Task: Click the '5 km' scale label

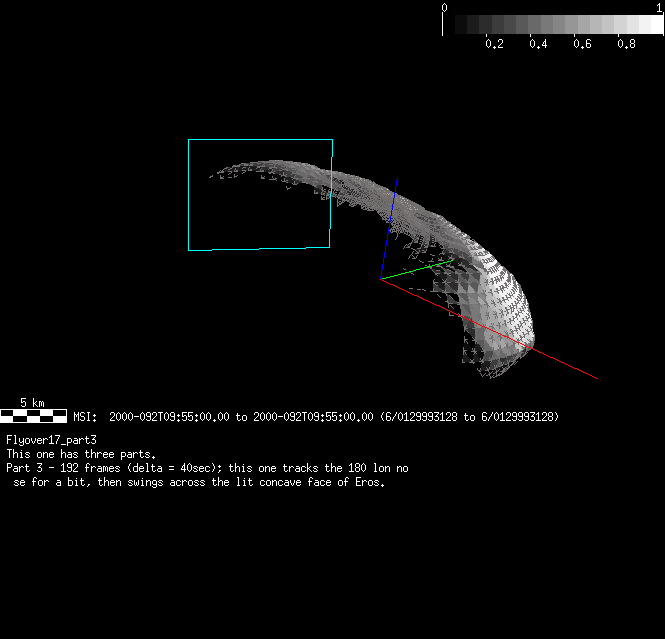Action: 32,403
